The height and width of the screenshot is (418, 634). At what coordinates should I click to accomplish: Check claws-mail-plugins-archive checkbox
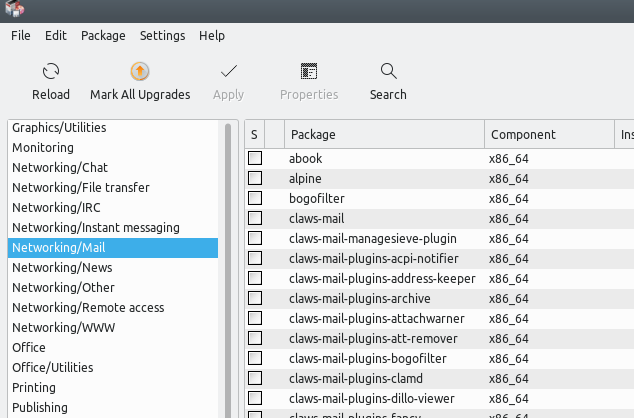pos(255,298)
